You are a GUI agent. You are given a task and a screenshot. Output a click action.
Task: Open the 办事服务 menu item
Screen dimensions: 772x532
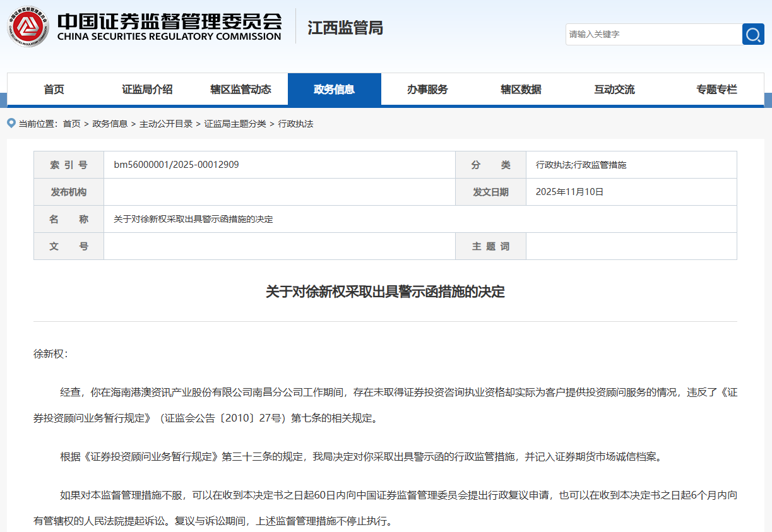[427, 90]
